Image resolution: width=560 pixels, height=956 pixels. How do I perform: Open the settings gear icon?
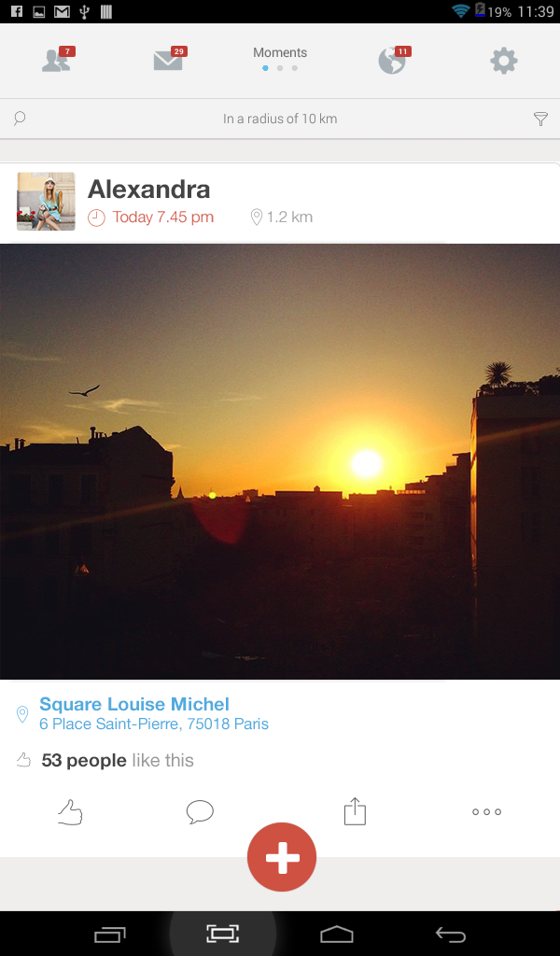click(504, 61)
